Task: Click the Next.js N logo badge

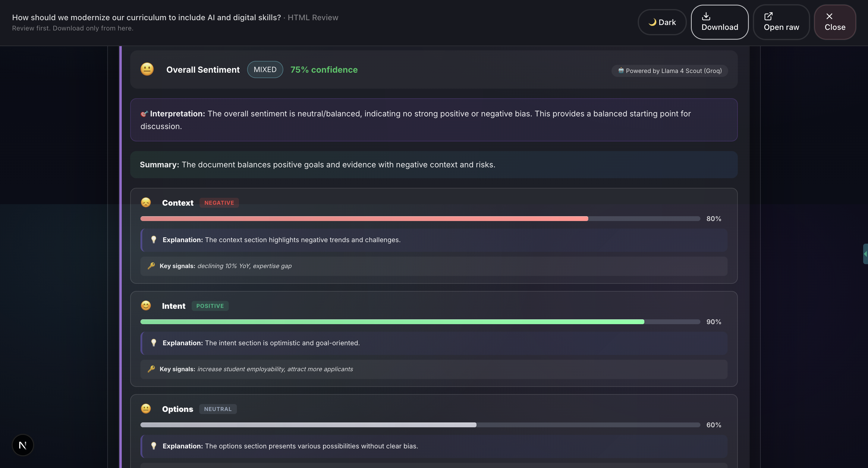Action: 23,445
